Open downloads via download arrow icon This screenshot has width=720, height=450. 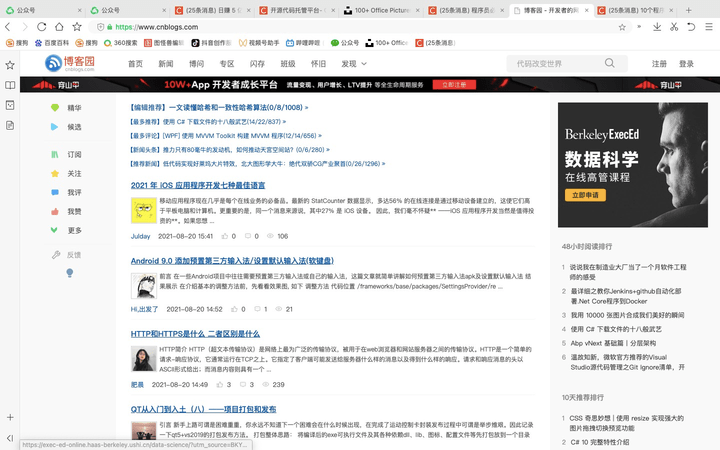[x=657, y=27]
